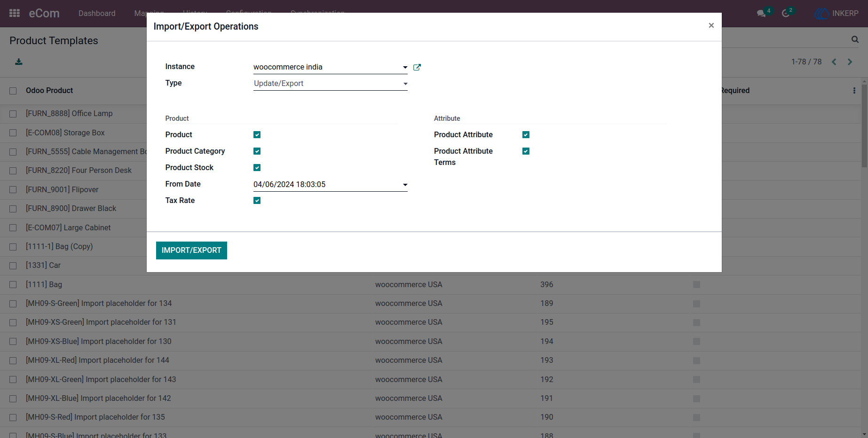This screenshot has width=868, height=438.
Task: Open the activities clock icon
Action: coord(786,13)
